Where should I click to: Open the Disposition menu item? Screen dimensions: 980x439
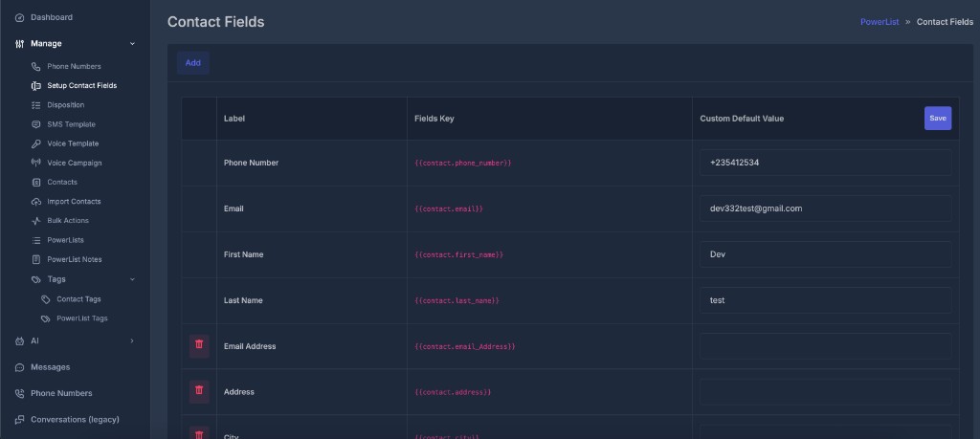click(66, 105)
